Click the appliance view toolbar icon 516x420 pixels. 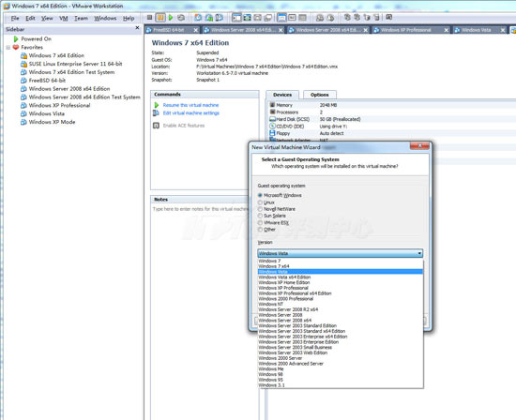(292, 18)
